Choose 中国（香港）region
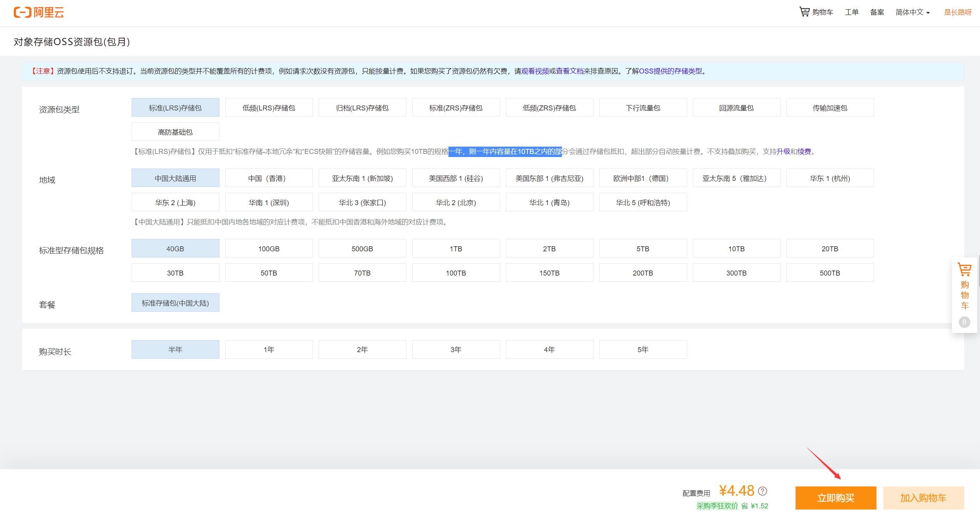 tap(269, 178)
